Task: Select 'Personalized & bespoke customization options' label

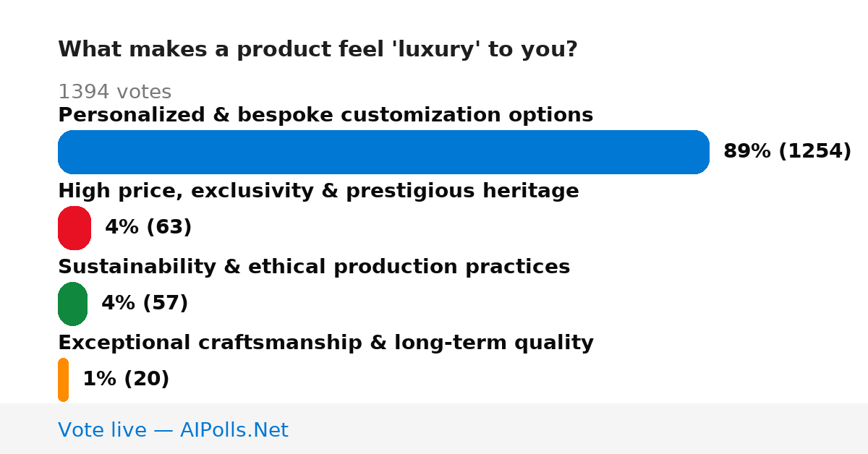Action: click(325, 116)
